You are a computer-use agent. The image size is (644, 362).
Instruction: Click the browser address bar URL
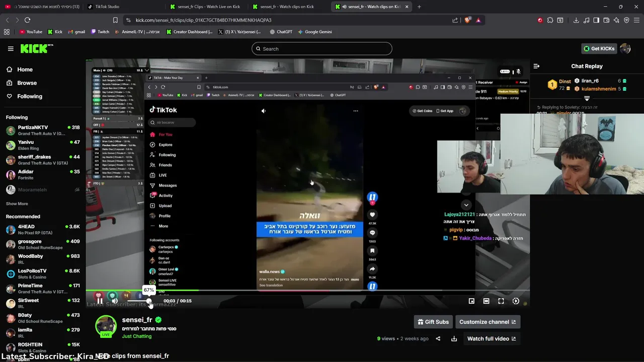tap(203, 20)
